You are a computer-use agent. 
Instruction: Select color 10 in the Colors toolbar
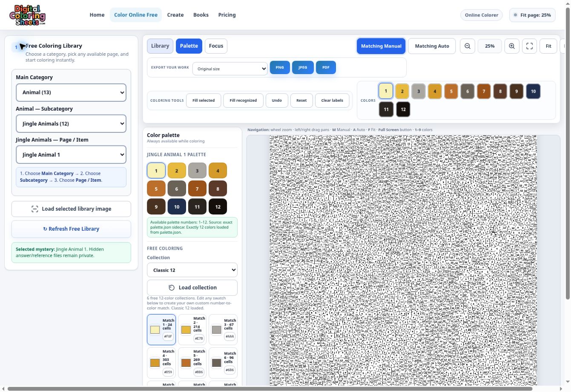[533, 91]
